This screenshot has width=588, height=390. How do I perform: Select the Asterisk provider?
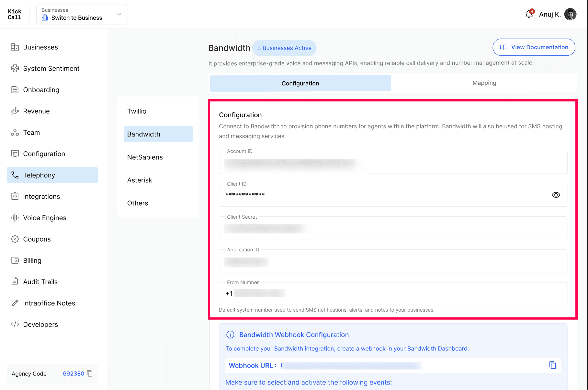(158, 180)
